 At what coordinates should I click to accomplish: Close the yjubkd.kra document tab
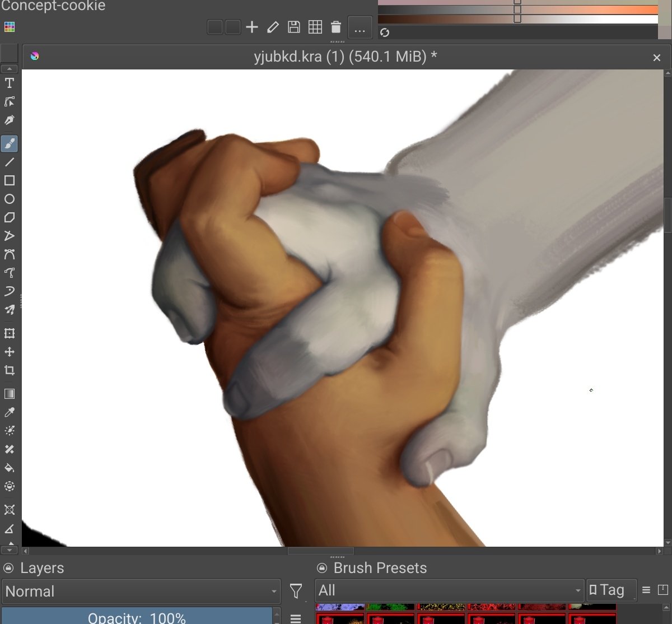point(657,57)
